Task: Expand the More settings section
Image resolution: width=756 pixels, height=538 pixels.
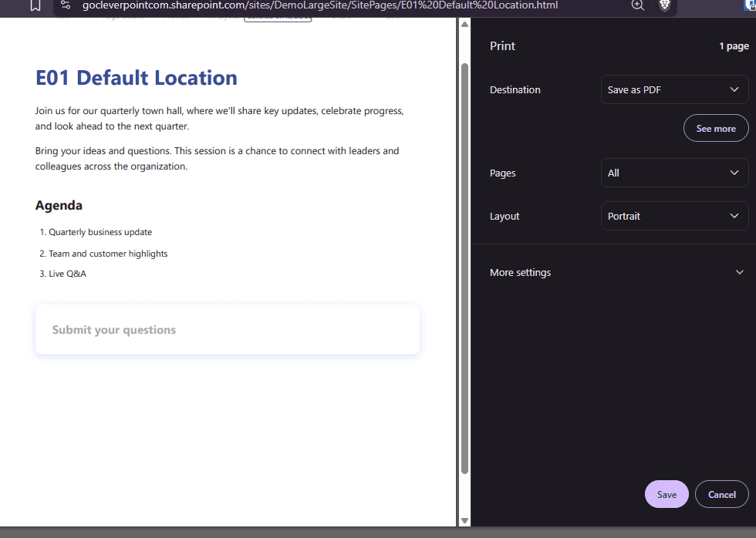Action: tap(616, 273)
